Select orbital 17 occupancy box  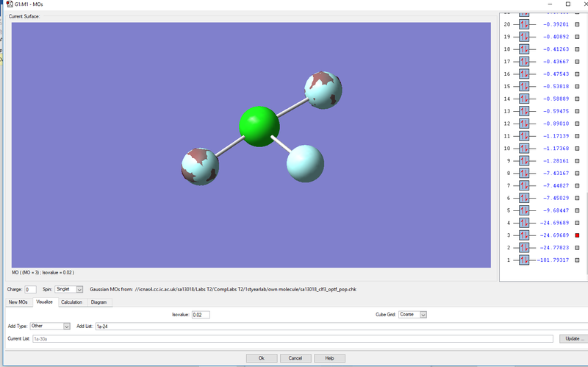[x=524, y=62]
